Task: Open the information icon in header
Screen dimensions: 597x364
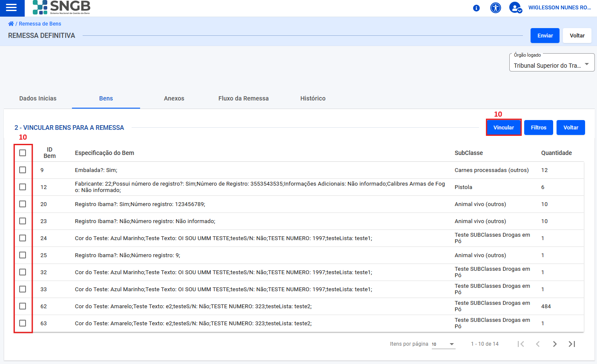Action: 476,8
